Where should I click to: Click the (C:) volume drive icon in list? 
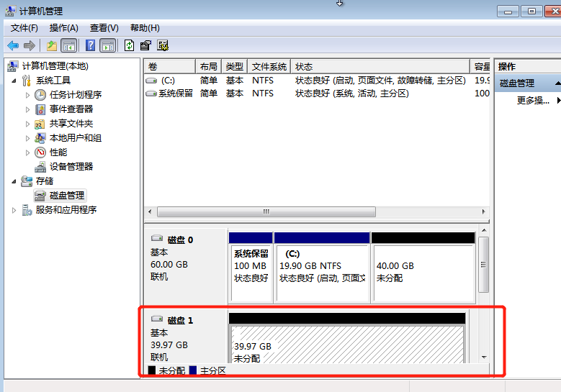click(151, 81)
